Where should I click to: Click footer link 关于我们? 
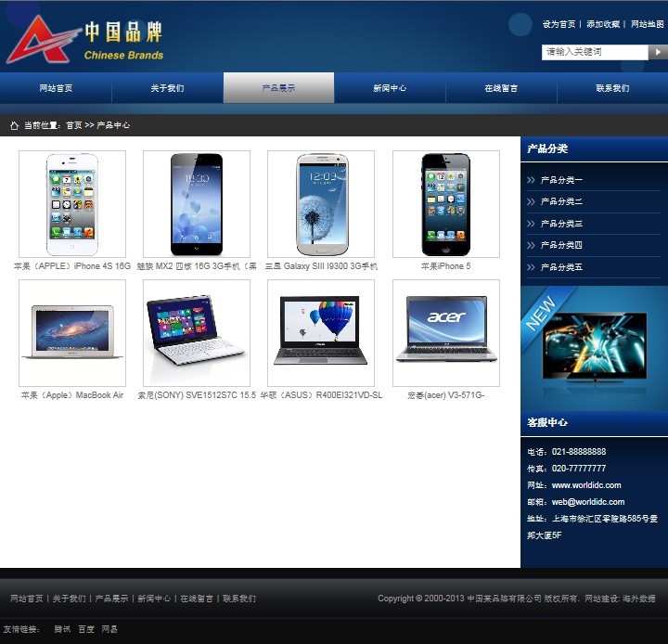pos(69,599)
